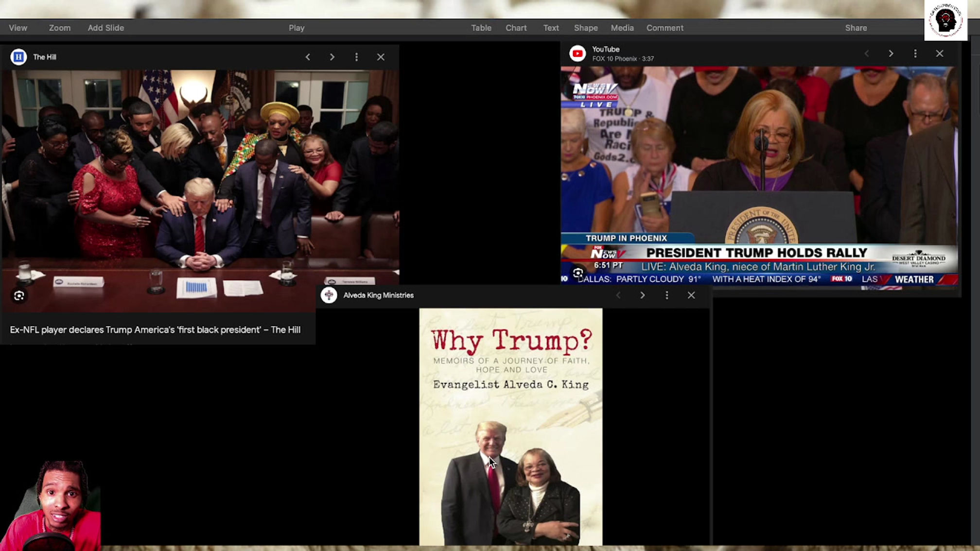Click the Why Trump book cover image
This screenshot has height=551, width=980.
pyautogui.click(x=510, y=427)
